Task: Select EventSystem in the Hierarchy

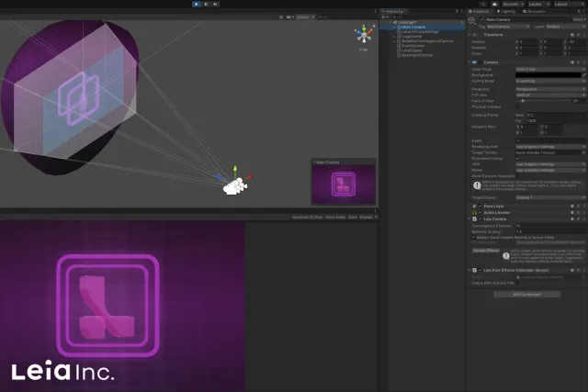Action: click(413, 46)
